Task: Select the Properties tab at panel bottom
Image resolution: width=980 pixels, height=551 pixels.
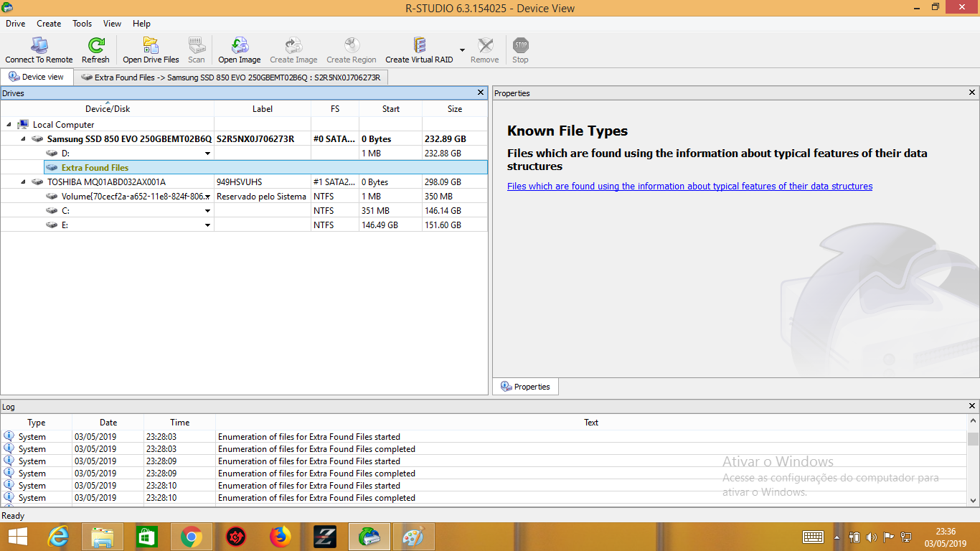Action: pyautogui.click(x=525, y=387)
